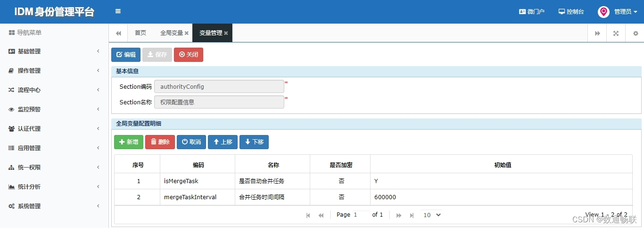This screenshot has width=644, height=228.
Task: Sort by the 名称 column header
Action: 272,165
